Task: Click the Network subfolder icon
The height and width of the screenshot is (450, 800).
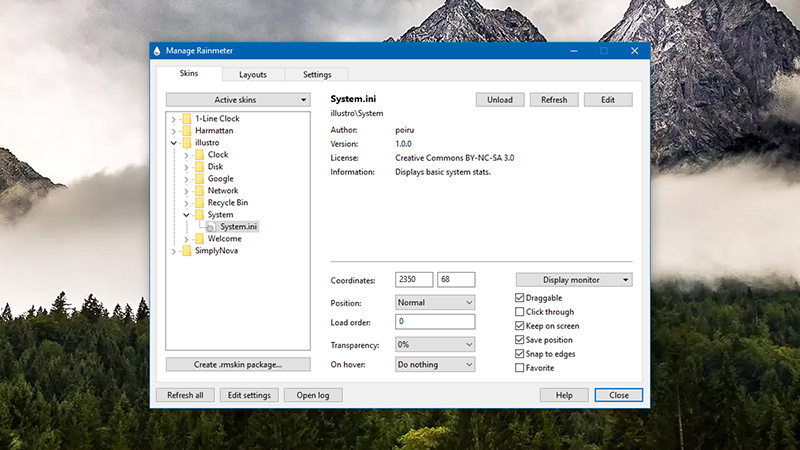Action: [x=199, y=191]
